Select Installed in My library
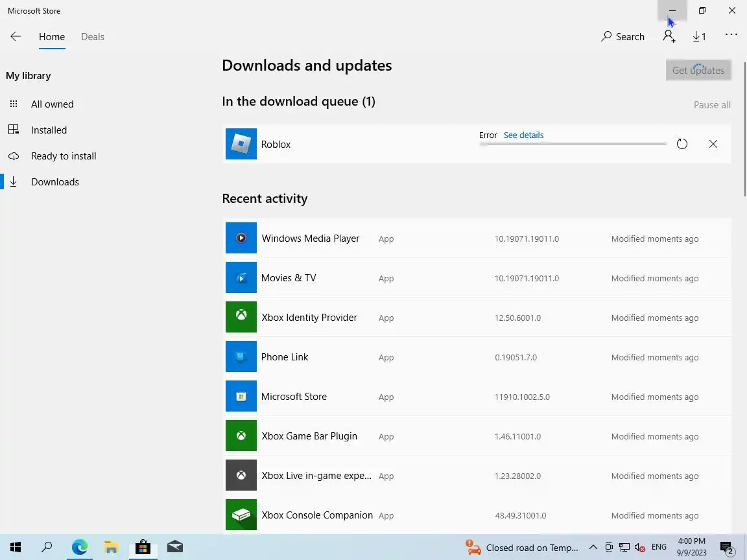The image size is (747, 560). tap(49, 130)
